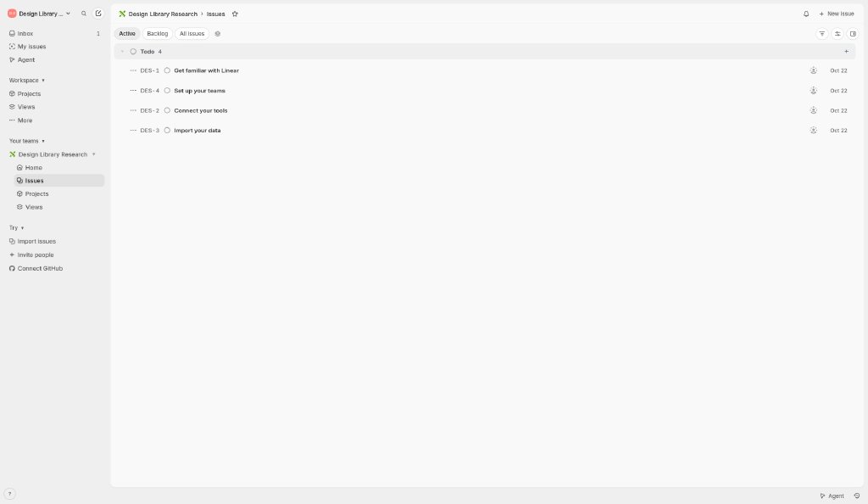Open Agent button in bottom bar
Image resolution: width=868 pixels, height=504 pixels.
tap(832, 496)
